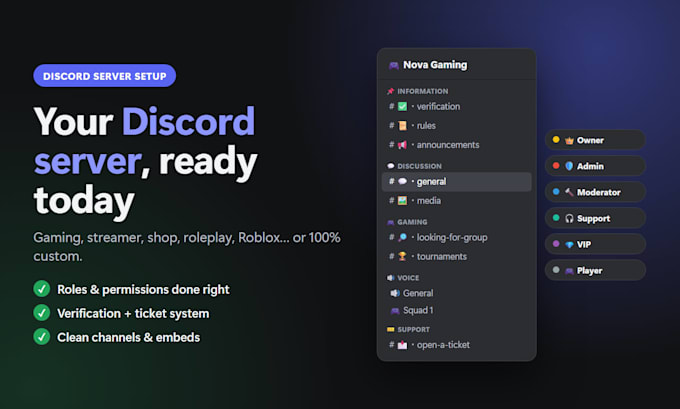
Task: Select the Player role pill
Action: (x=595, y=270)
